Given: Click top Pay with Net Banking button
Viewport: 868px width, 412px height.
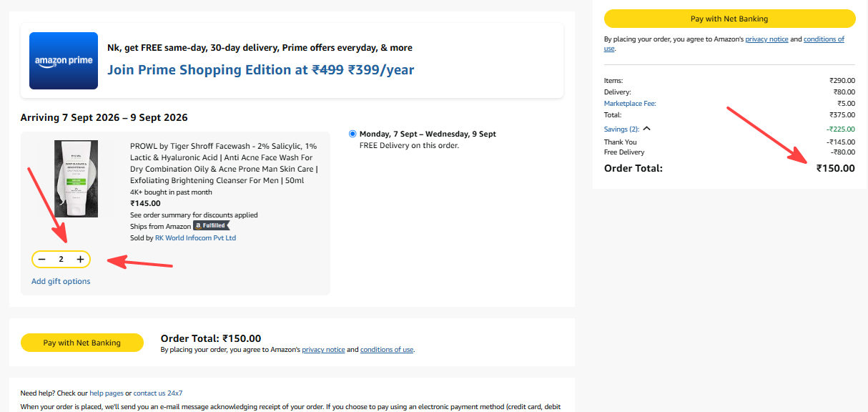Looking at the screenshot, I should point(729,19).
